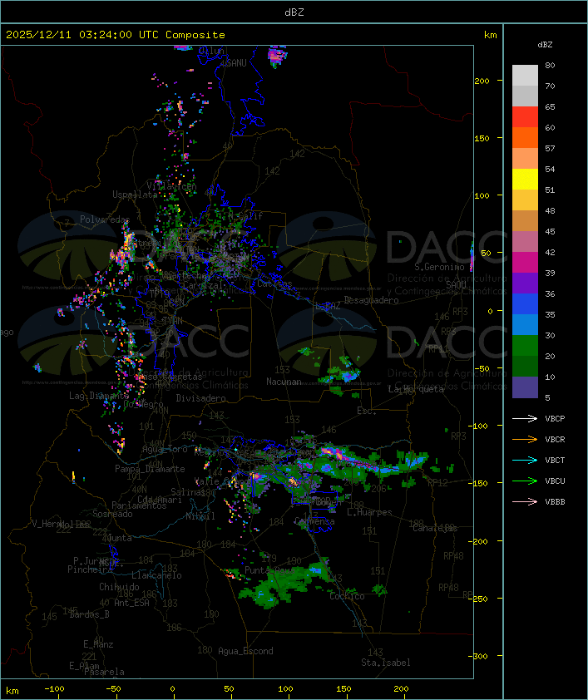Image resolution: width=588 pixels, height=700 pixels.
Task: Click the VBCU legend label
Action: (555, 481)
